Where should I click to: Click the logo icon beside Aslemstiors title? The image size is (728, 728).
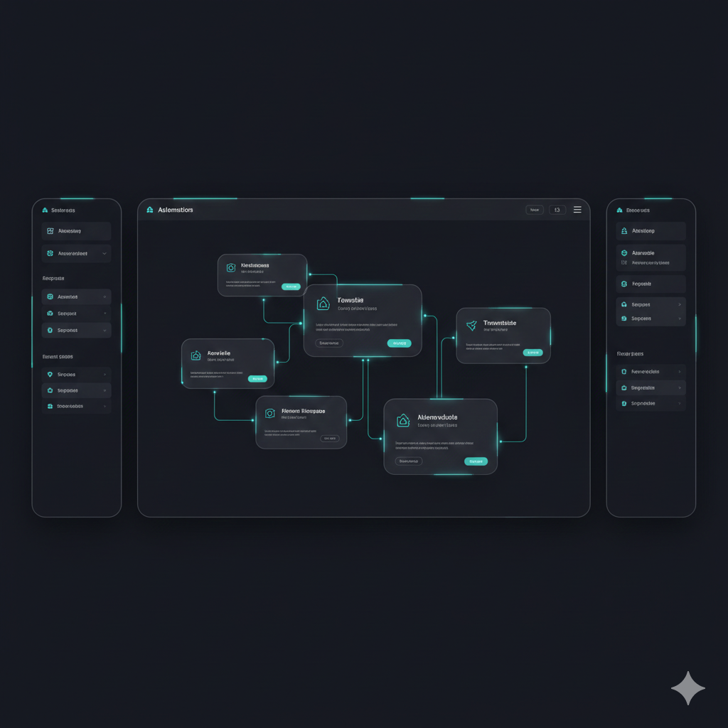click(150, 210)
